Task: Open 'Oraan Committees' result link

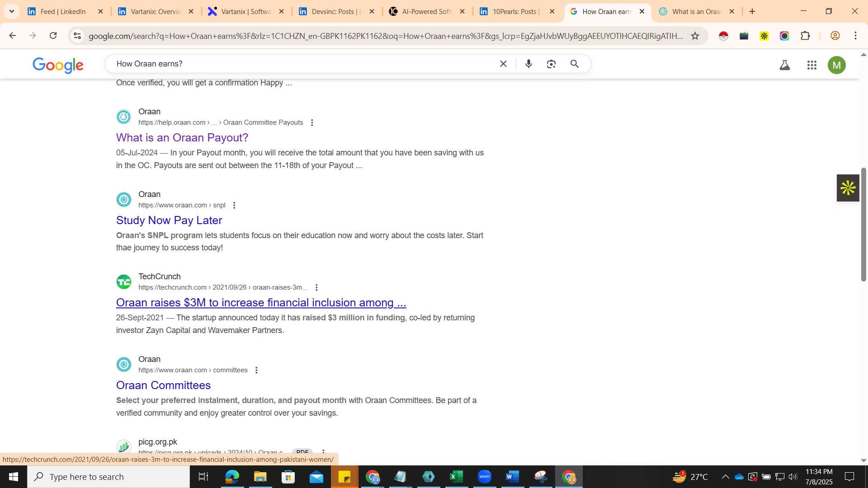Action: tap(163, 385)
